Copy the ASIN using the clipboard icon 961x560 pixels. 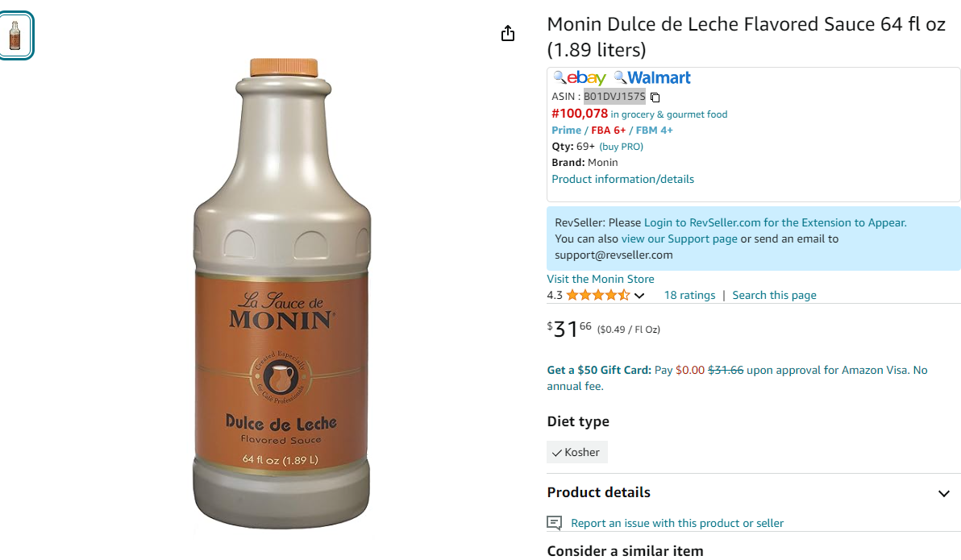tap(655, 97)
